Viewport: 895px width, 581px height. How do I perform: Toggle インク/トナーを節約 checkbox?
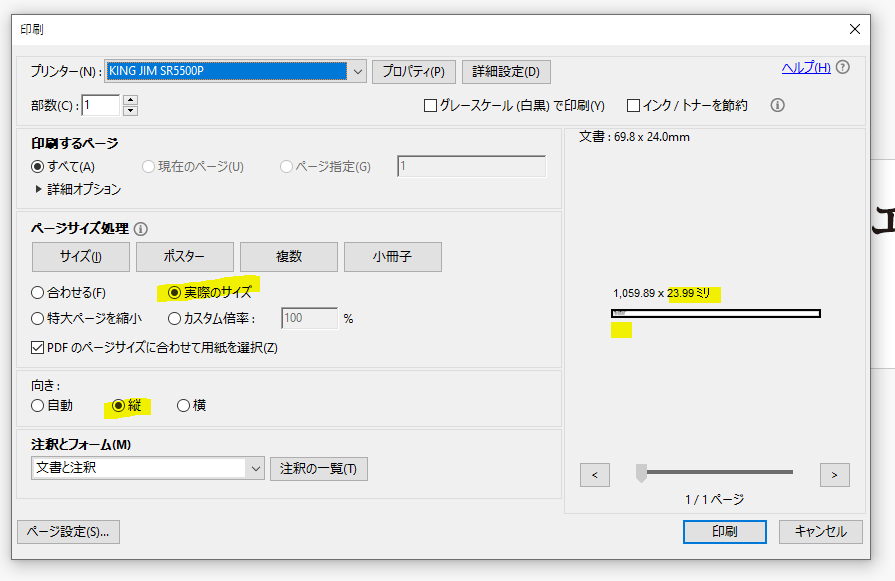633,105
